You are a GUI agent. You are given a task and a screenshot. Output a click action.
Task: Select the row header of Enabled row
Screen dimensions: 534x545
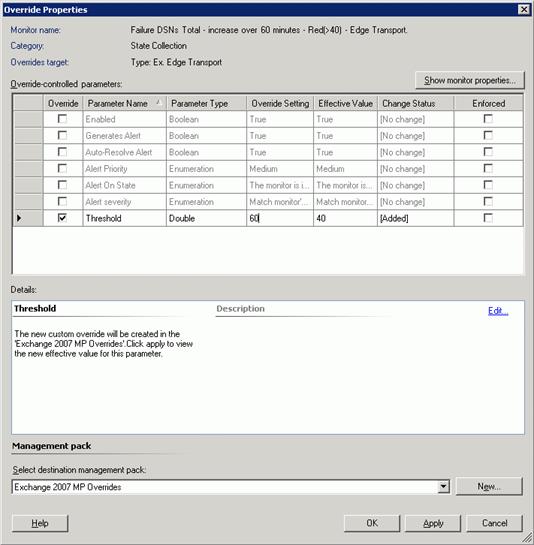click(28, 119)
